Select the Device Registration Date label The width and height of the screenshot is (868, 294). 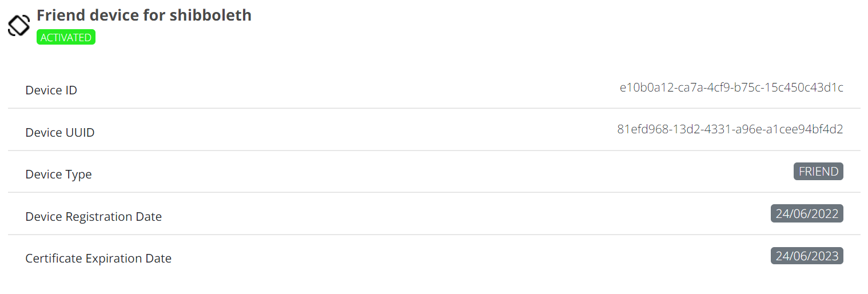[93, 217]
